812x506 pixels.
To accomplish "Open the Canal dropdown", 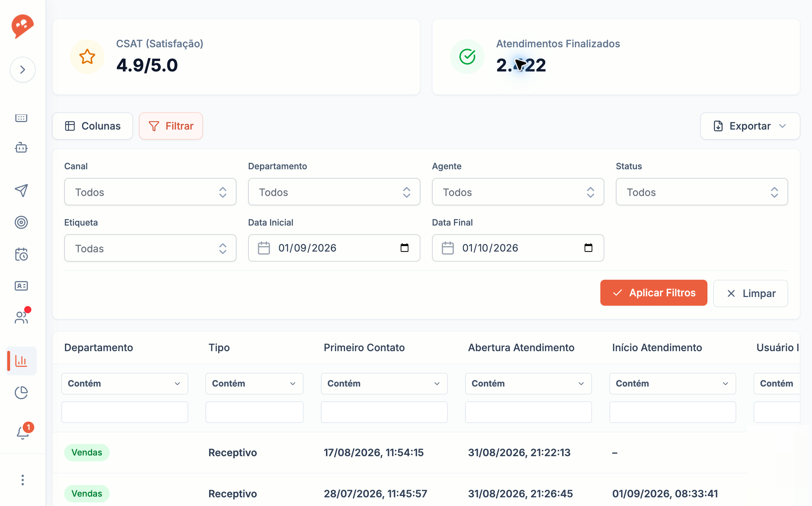I will click(150, 192).
